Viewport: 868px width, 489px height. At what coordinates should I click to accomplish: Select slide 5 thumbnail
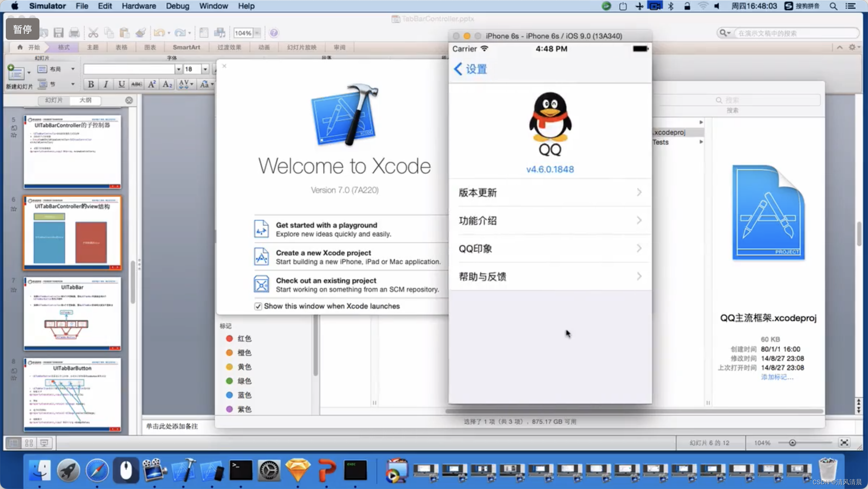(x=72, y=152)
